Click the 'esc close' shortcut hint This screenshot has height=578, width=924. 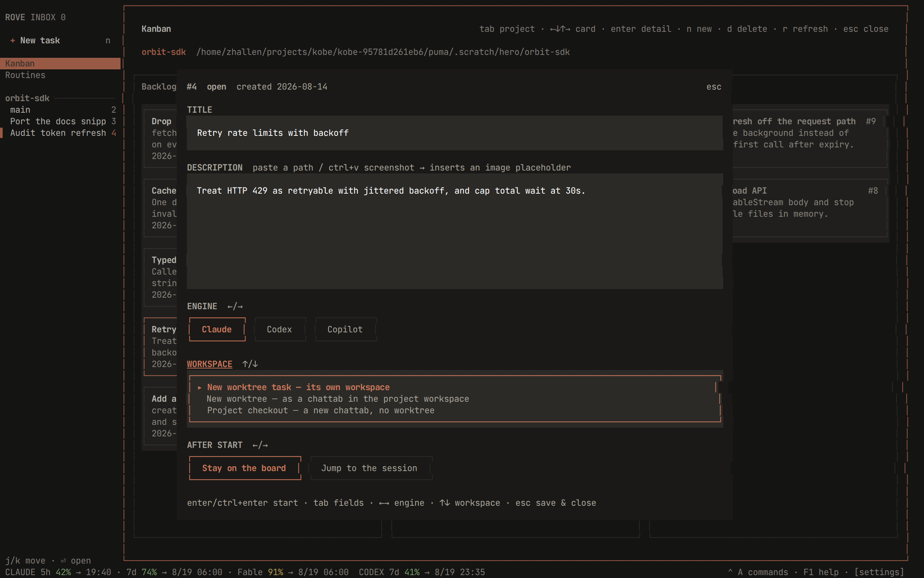(x=866, y=29)
